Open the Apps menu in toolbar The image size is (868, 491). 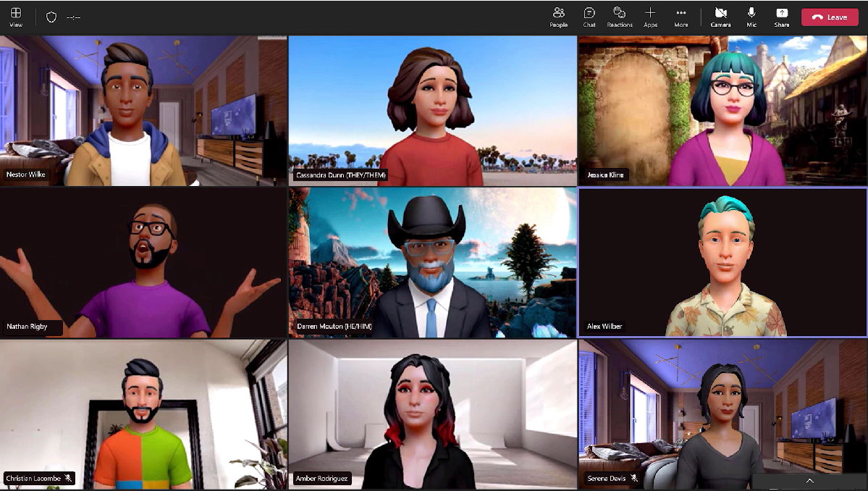(x=650, y=17)
